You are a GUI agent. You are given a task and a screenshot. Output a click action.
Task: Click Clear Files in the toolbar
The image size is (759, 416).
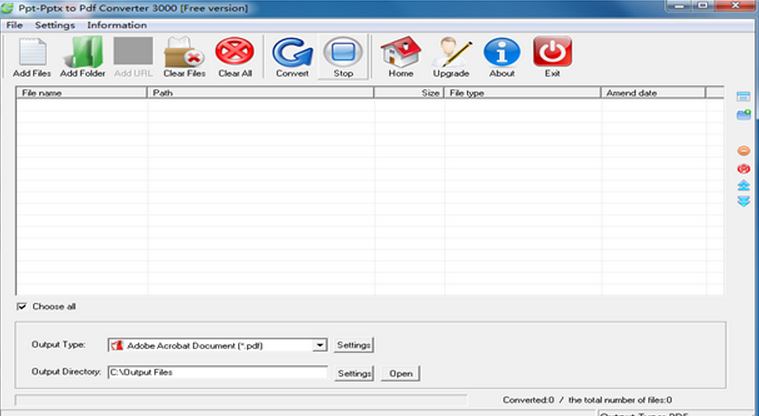tap(184, 57)
